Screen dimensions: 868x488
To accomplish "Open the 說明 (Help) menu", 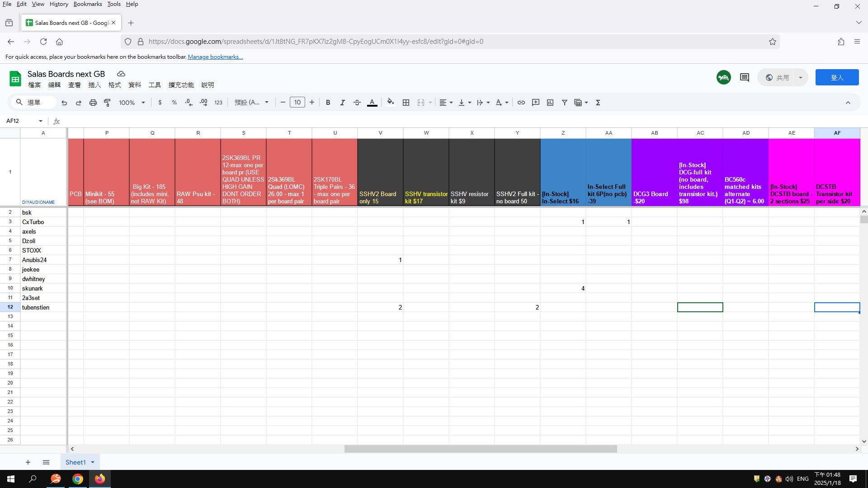I will tap(208, 85).
